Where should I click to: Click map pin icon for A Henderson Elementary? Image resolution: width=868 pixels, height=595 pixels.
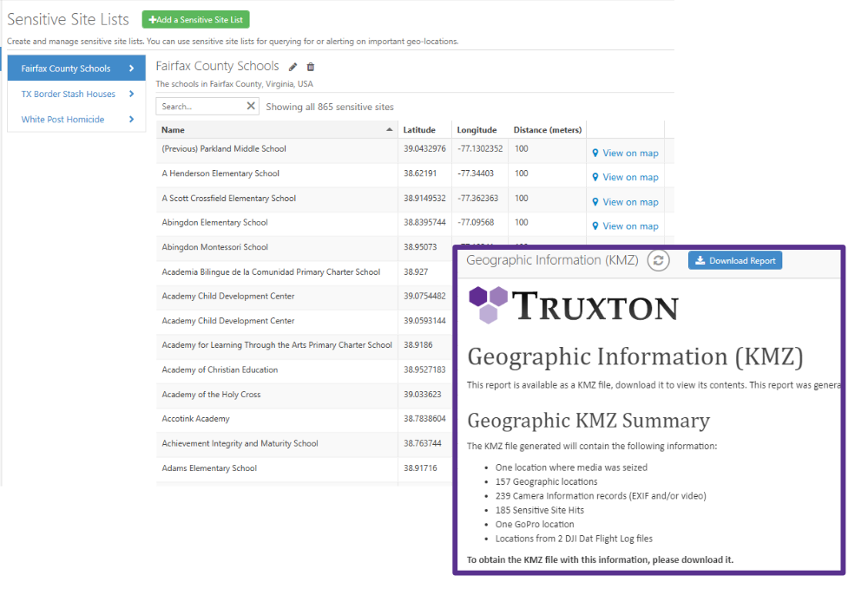pyautogui.click(x=595, y=177)
